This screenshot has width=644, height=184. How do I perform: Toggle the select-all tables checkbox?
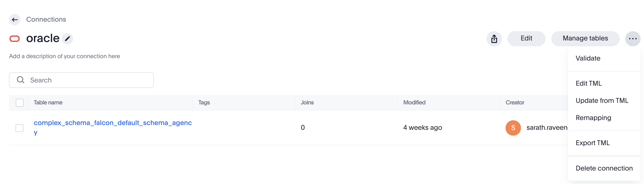pyautogui.click(x=20, y=103)
